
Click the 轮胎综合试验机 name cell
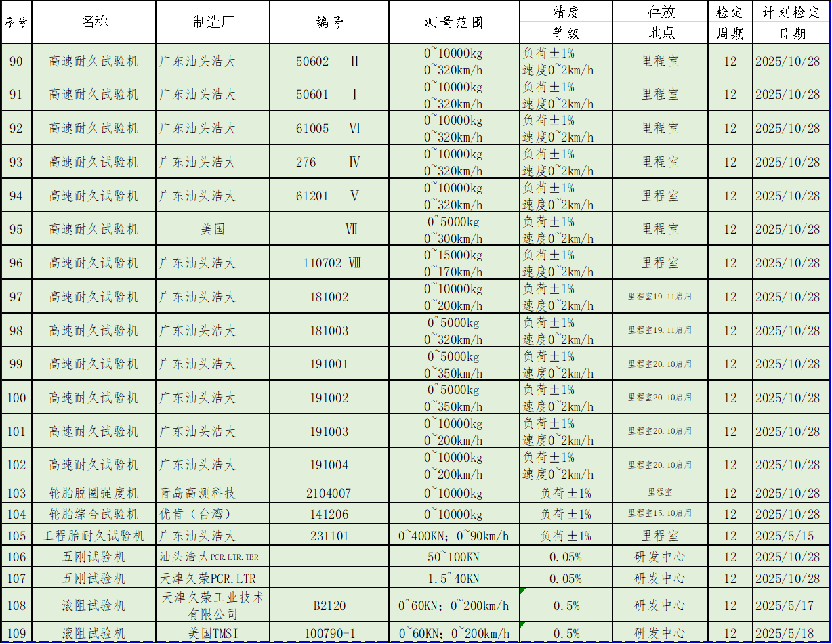[x=93, y=514]
